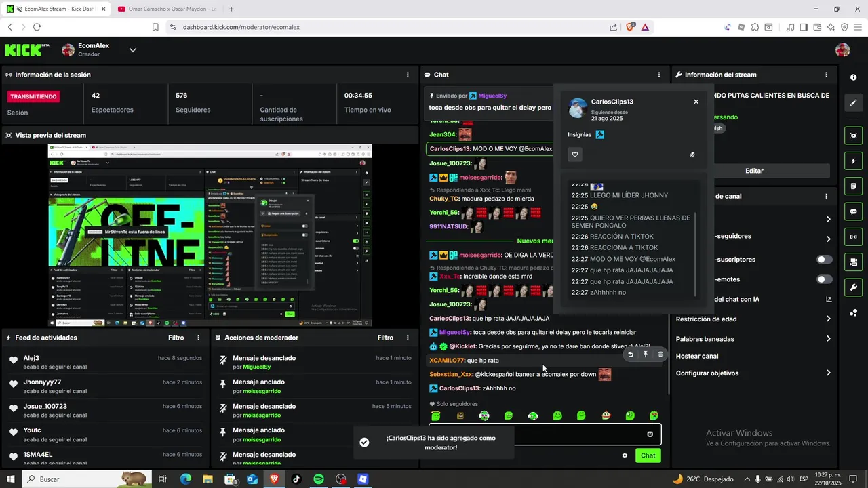Toggle the chat bubble widget icon

(x=853, y=211)
